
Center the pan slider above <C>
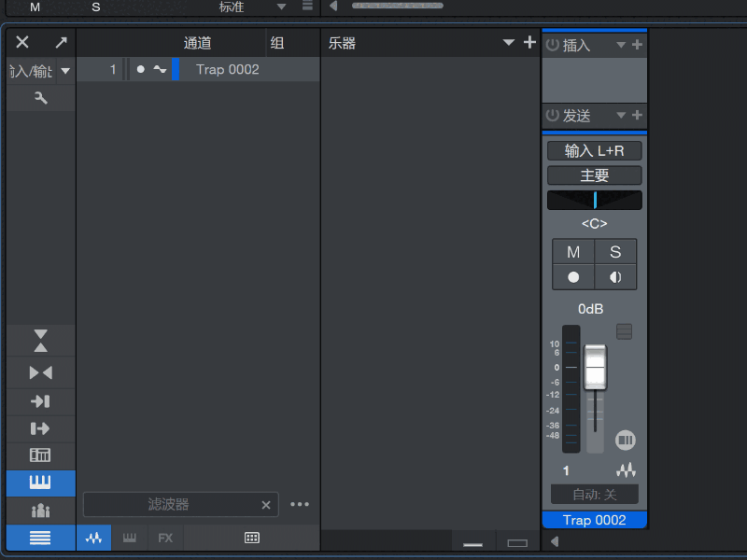tap(594, 199)
